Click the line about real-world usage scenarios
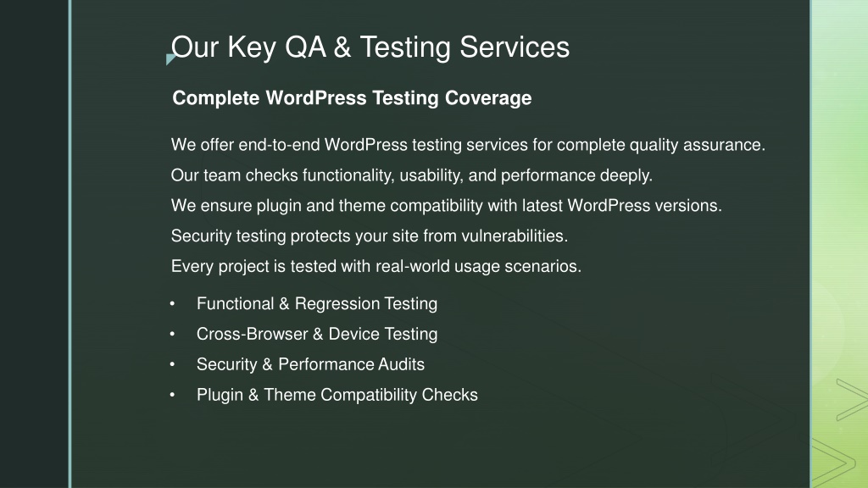The height and width of the screenshot is (488, 868). [376, 266]
